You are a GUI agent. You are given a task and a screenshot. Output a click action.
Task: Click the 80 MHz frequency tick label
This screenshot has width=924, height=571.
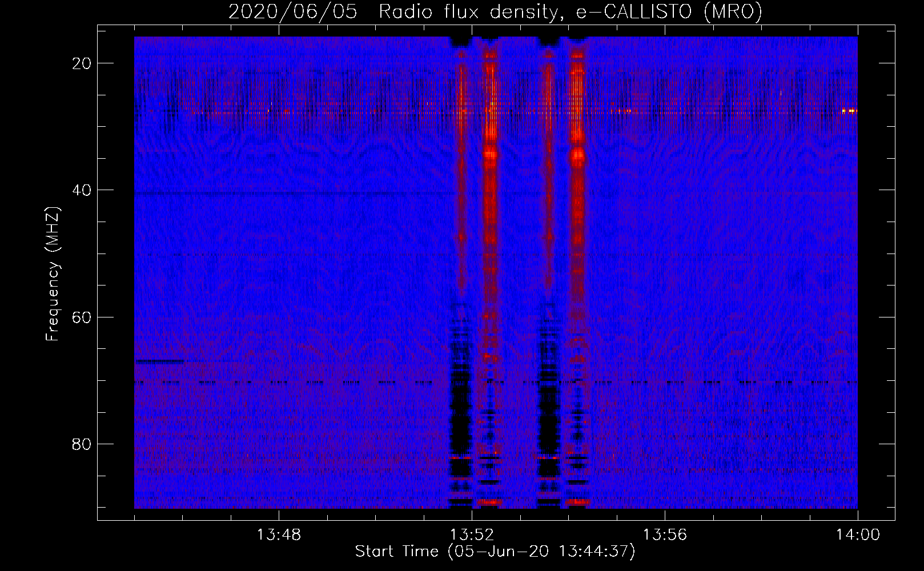82,444
